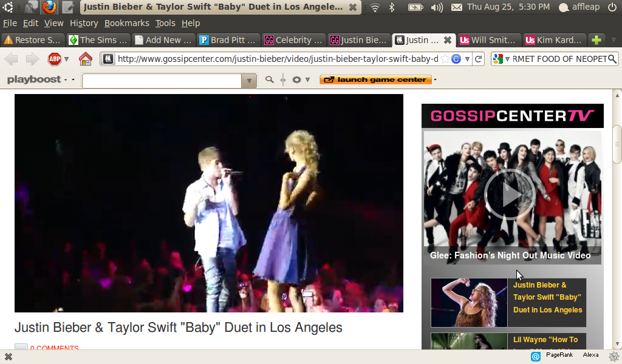The width and height of the screenshot is (622, 364).
Task: Open the address bar history dropdown
Action: point(467,59)
